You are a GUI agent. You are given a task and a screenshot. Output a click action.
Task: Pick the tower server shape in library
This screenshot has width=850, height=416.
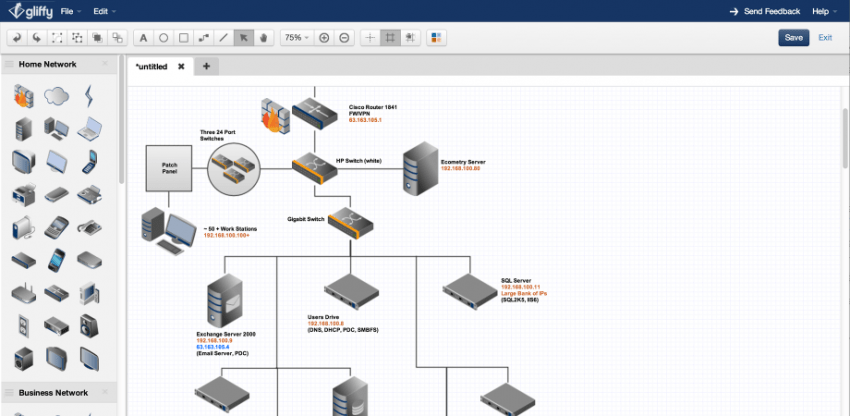tap(23, 129)
